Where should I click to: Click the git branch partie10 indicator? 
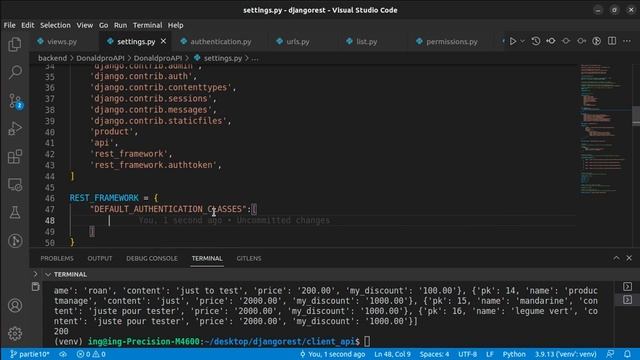pyautogui.click(x=29, y=354)
